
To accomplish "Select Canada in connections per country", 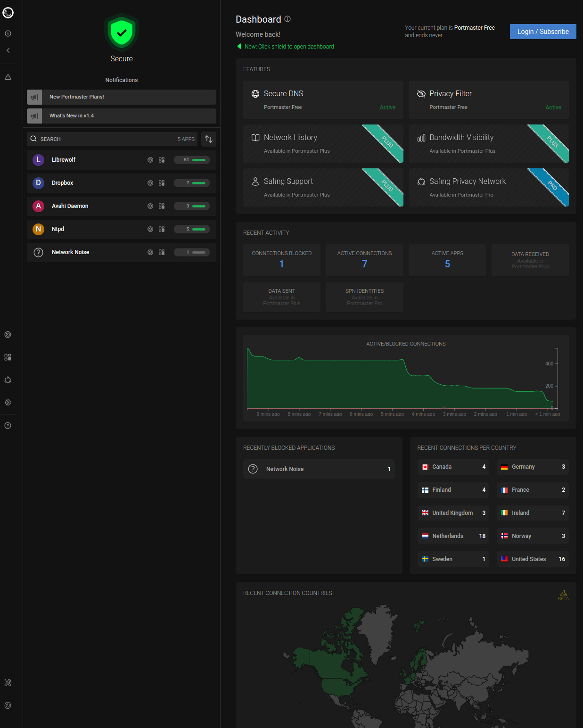I will point(453,467).
